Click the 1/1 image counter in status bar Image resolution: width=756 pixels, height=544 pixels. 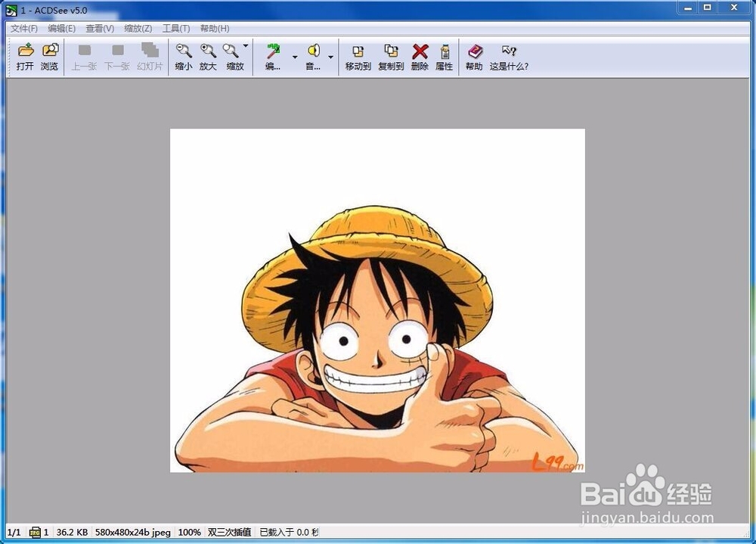tap(14, 533)
